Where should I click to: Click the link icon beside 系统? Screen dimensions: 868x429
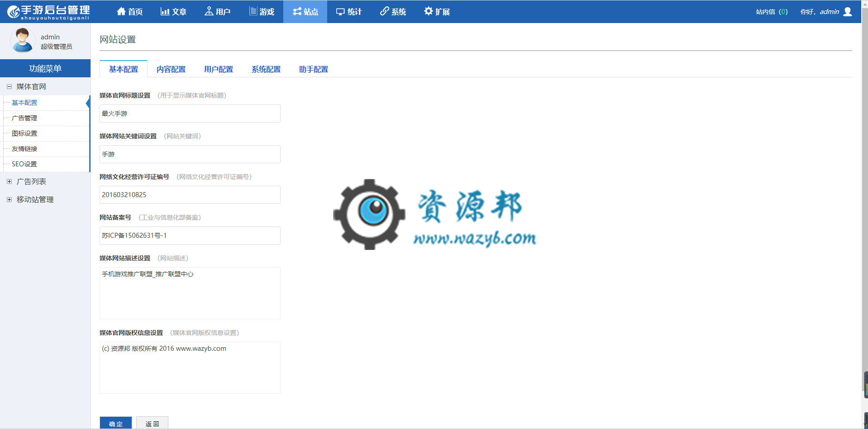point(384,11)
